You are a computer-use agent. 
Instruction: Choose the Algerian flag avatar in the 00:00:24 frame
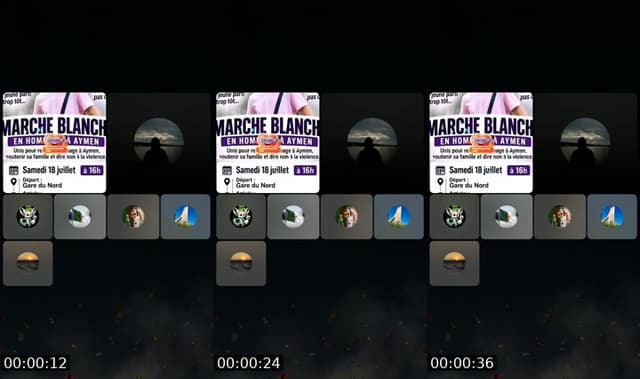coord(293,217)
